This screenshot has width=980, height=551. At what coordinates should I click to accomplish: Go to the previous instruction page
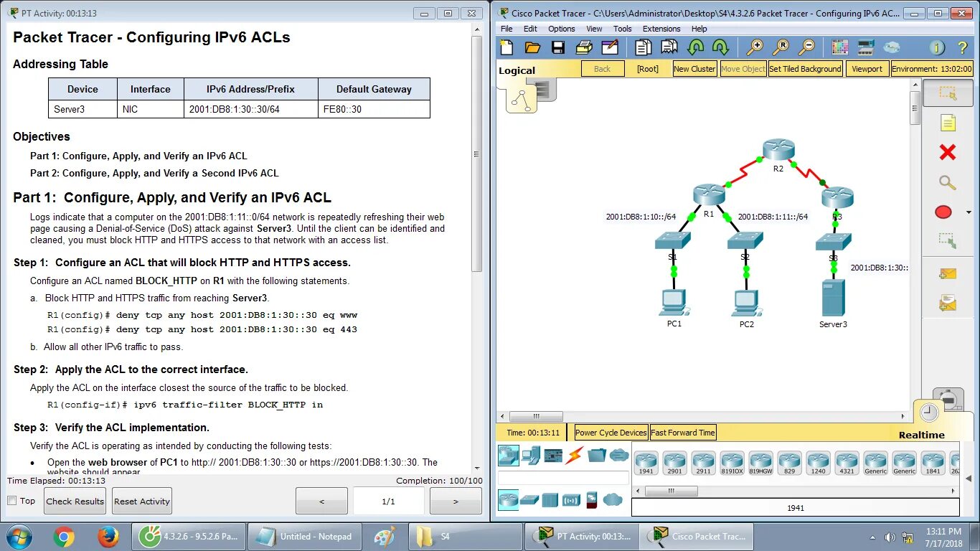tap(321, 501)
